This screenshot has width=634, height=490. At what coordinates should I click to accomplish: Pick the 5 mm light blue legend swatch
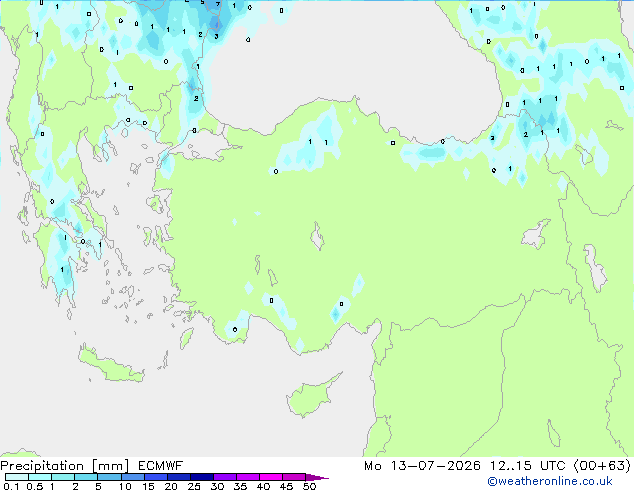(x=109, y=477)
